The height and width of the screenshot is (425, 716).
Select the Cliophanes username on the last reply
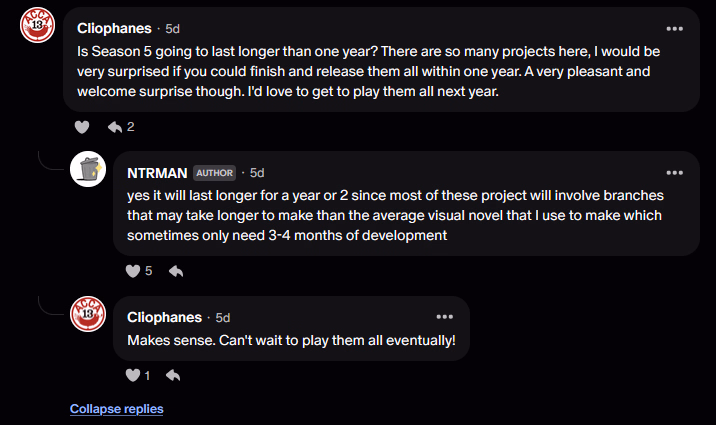click(x=163, y=316)
